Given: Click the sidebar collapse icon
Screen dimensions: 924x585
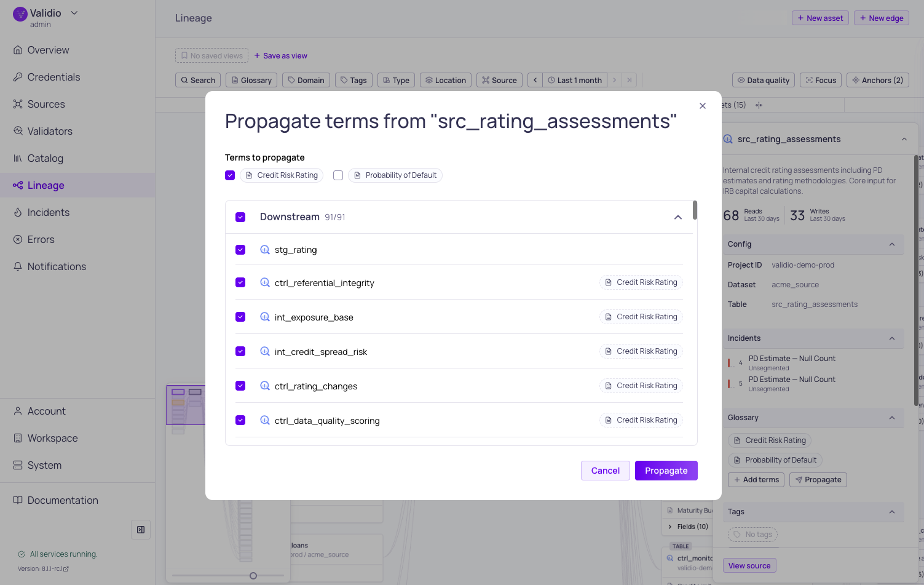Looking at the screenshot, I should (x=141, y=530).
